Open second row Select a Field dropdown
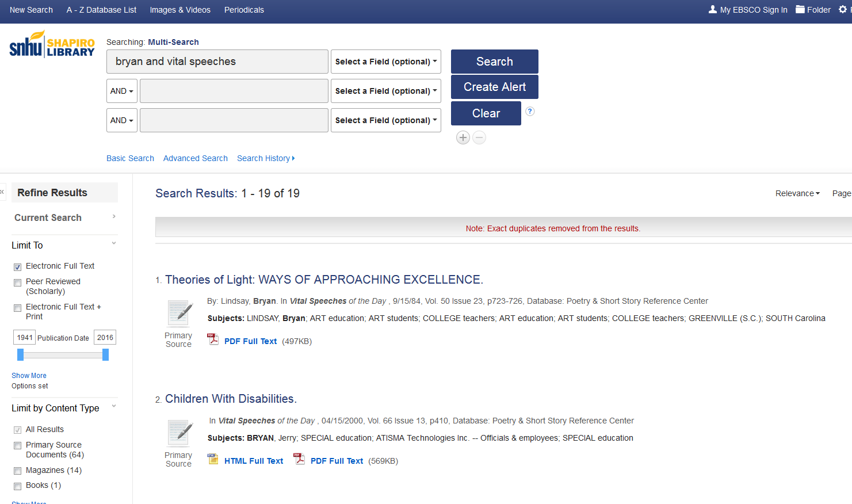The height and width of the screenshot is (504, 852). [386, 91]
